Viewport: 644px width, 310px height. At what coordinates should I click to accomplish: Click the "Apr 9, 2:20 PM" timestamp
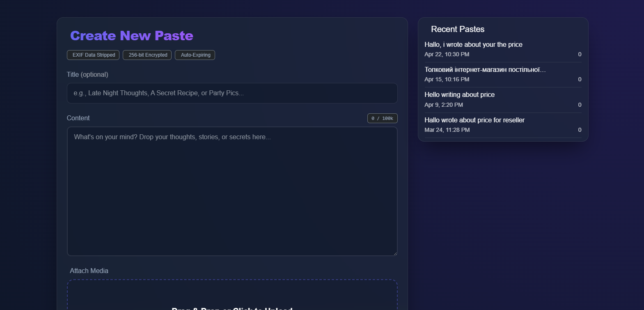444,105
